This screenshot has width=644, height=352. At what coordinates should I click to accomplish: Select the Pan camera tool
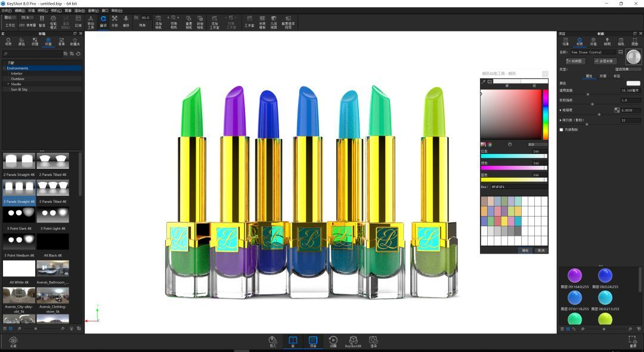(x=114, y=21)
